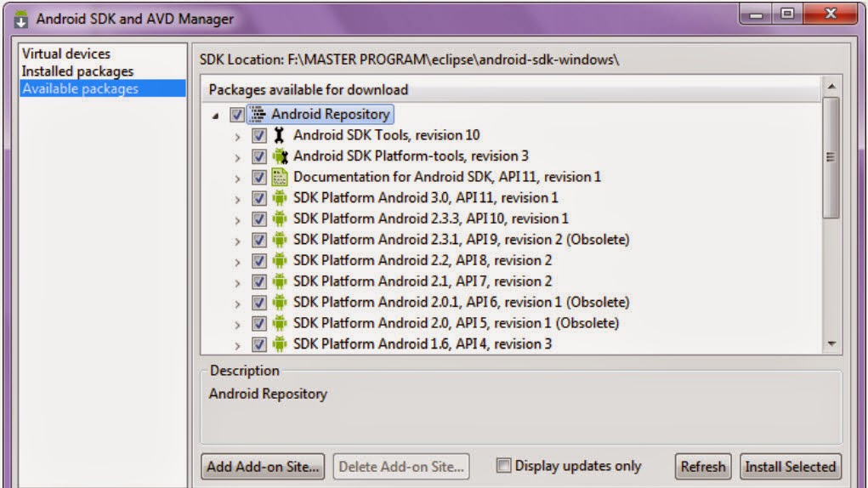Open the Virtual devices section
868x488 pixels.
tap(65, 54)
